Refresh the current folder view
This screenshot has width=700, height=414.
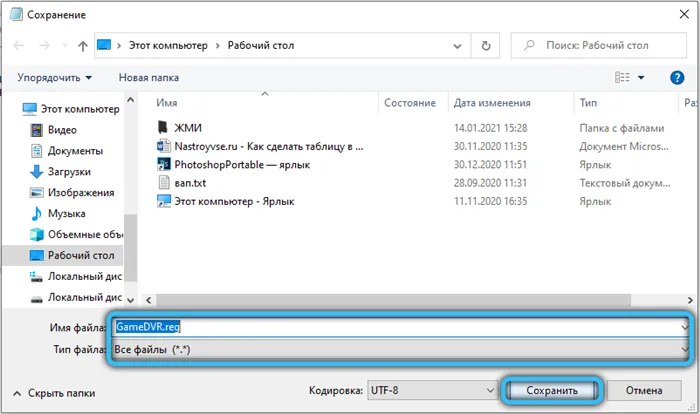tap(486, 46)
